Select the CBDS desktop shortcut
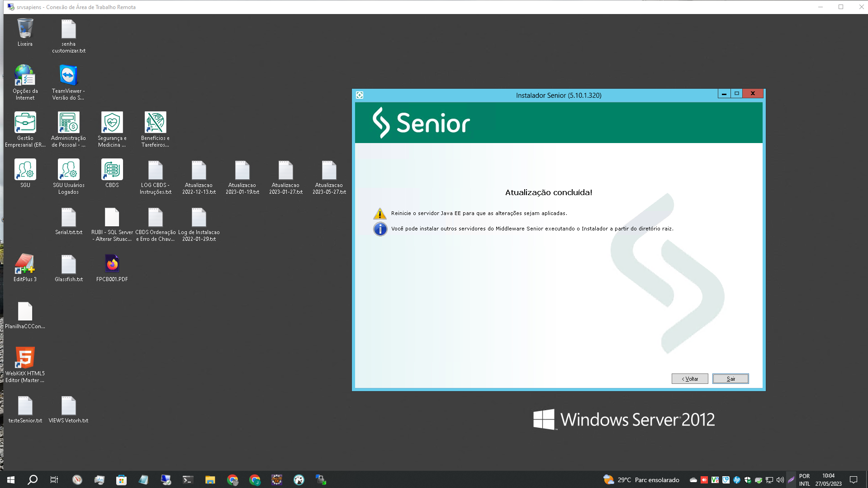This screenshot has height=488, width=868. 112,173
